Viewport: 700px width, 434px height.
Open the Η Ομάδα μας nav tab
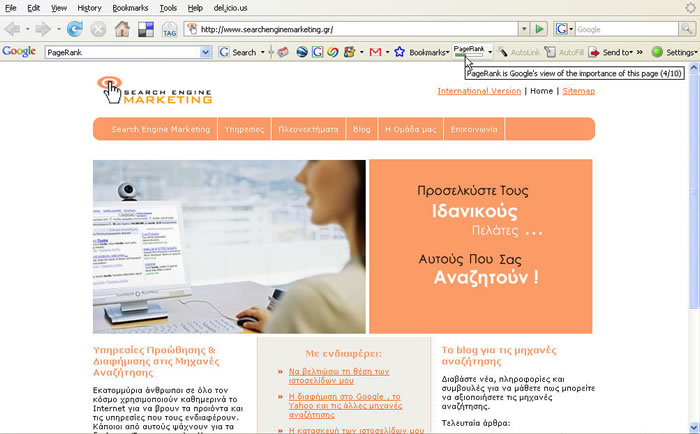click(411, 129)
